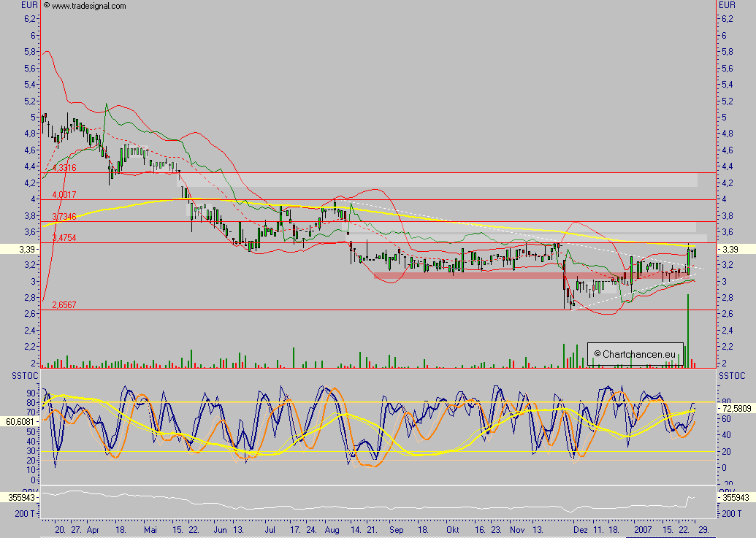
Task: Click the 90 level on left SSTOC scale
Action: 31,393
